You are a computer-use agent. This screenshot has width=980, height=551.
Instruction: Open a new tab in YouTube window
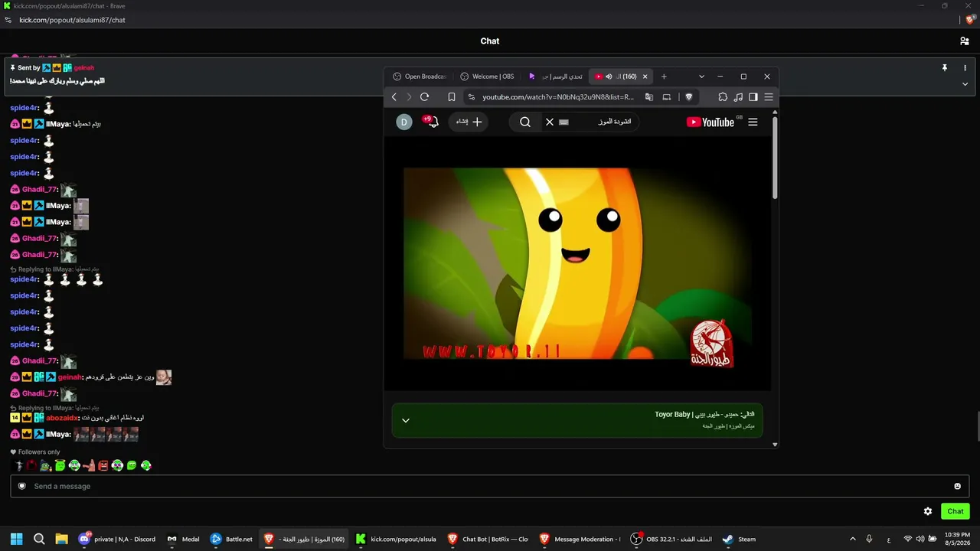(664, 77)
